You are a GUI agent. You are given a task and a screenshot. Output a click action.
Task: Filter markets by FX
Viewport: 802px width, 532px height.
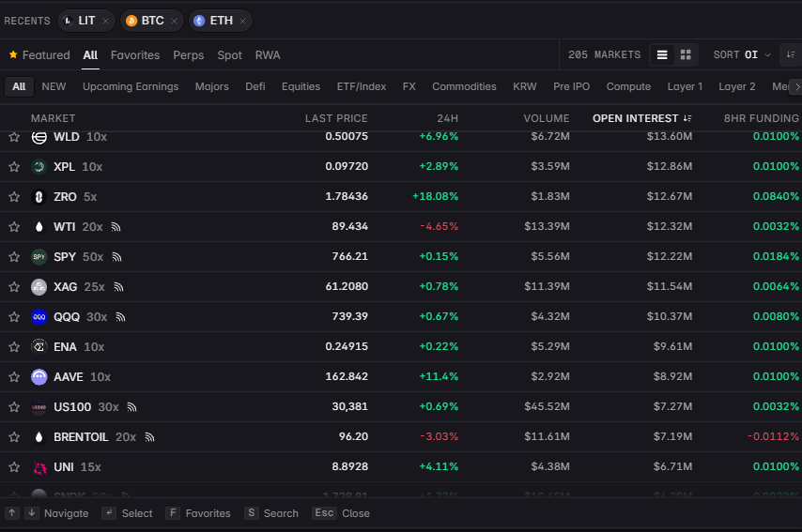point(409,87)
